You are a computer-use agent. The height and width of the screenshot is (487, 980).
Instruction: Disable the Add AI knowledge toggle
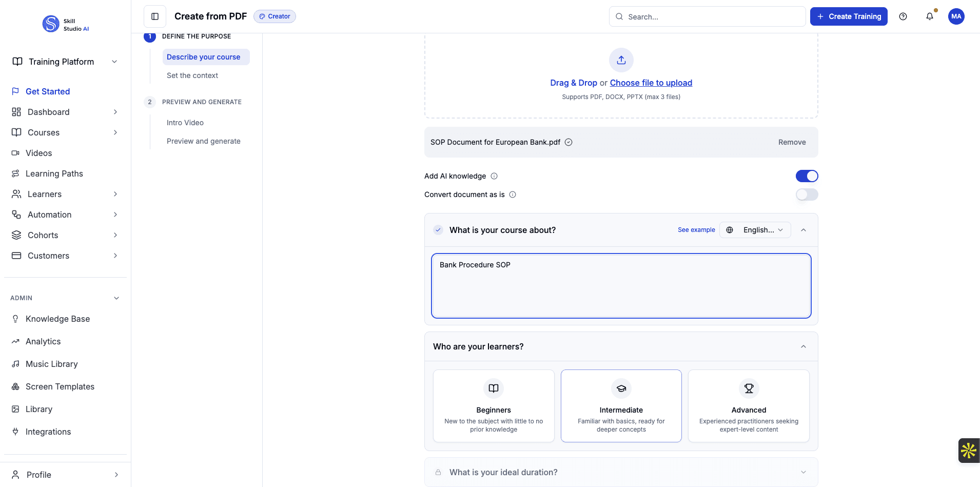point(807,176)
